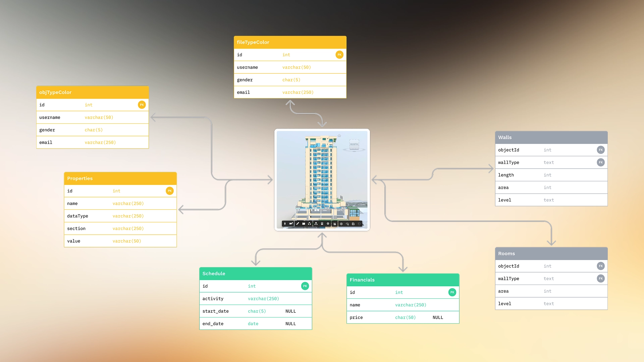Image resolution: width=644 pixels, height=362 pixels.
Task: Click the 3D box explode icon
Action: coord(309,224)
